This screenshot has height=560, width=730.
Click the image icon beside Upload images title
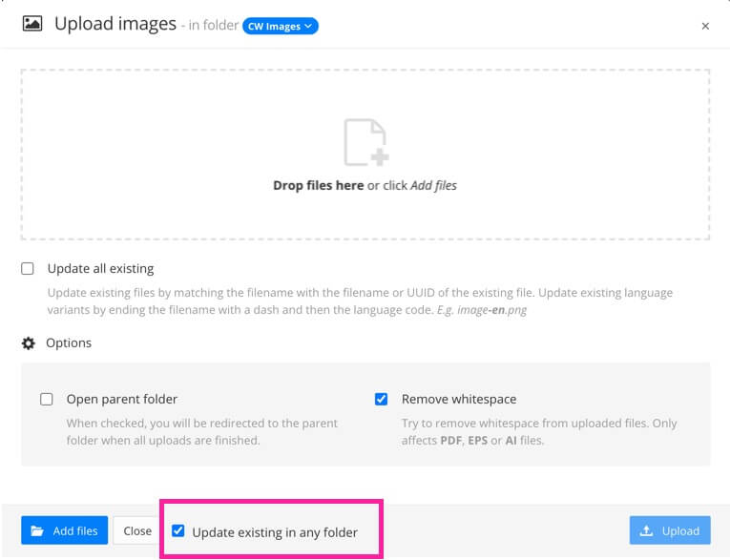click(x=32, y=23)
